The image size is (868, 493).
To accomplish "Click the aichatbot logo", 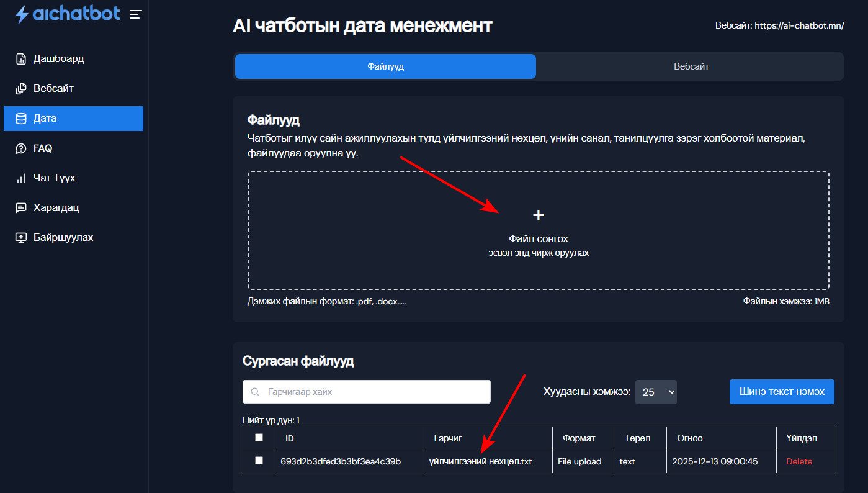I will click(x=67, y=14).
